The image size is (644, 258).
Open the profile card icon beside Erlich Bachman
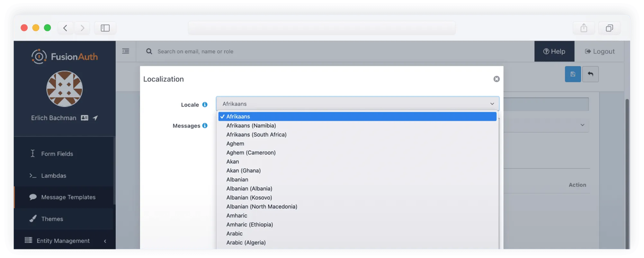tap(85, 118)
